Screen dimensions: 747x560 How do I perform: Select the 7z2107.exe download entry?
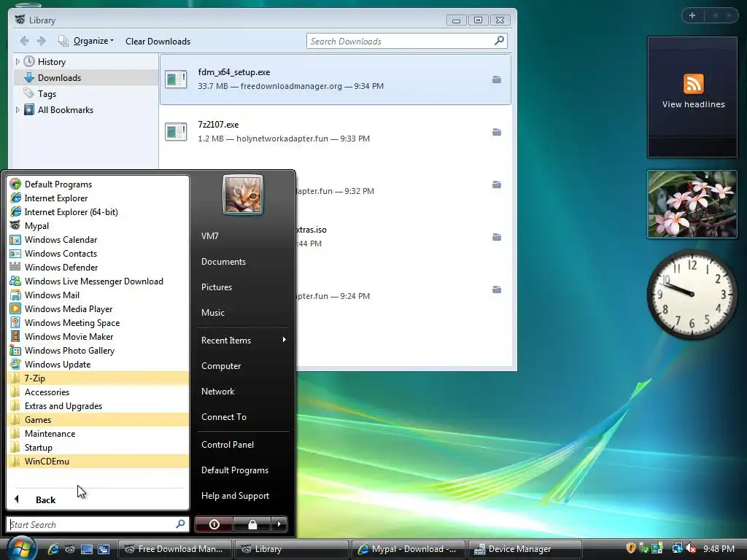tap(336, 131)
